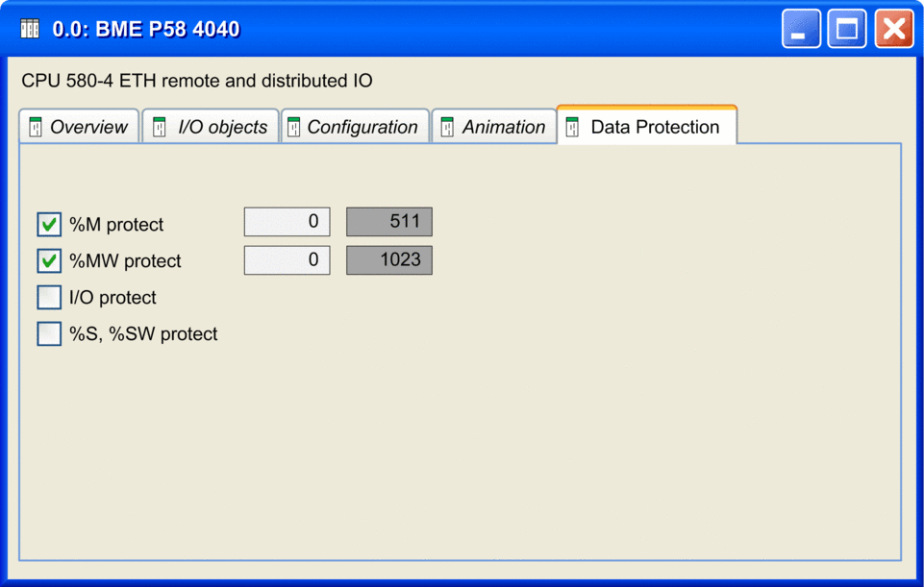
Task: Disable the %M protect checkbox
Action: click(x=49, y=225)
